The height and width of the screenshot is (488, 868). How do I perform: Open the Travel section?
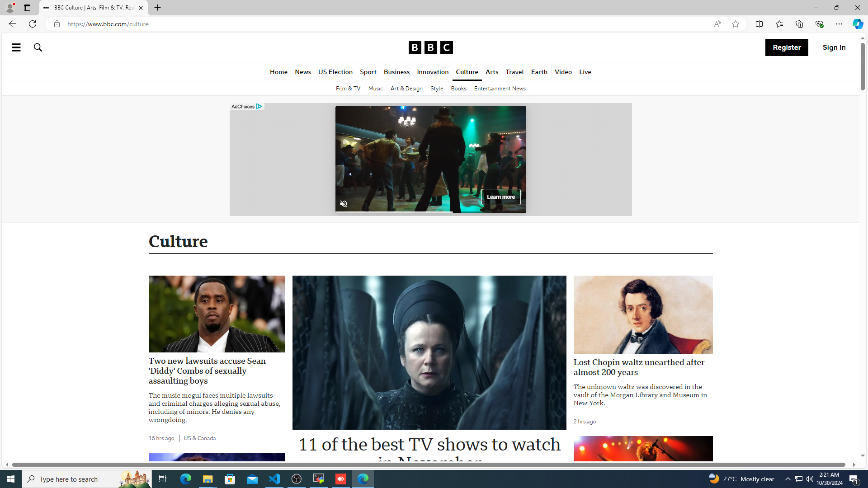coord(514,72)
